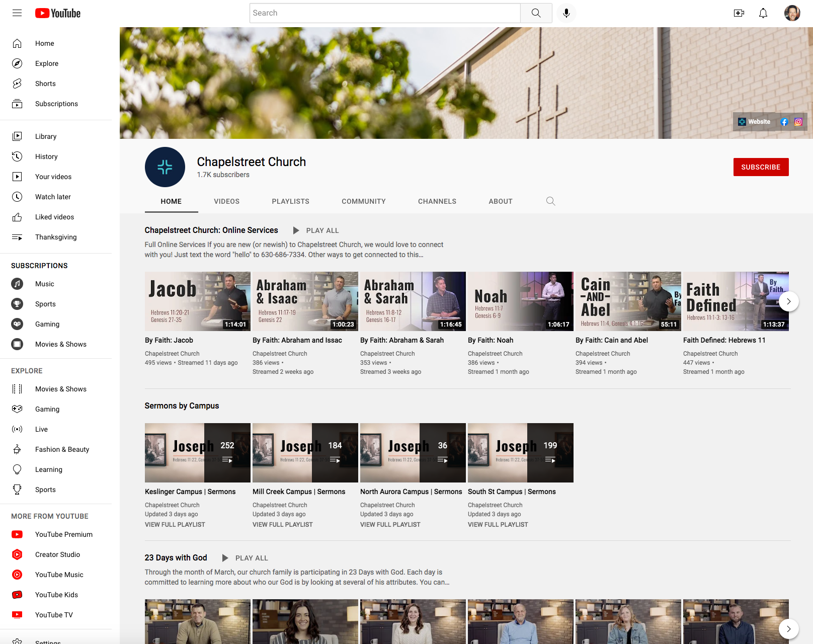
Task: Open Subscriptions in sidebar
Action: (x=56, y=104)
